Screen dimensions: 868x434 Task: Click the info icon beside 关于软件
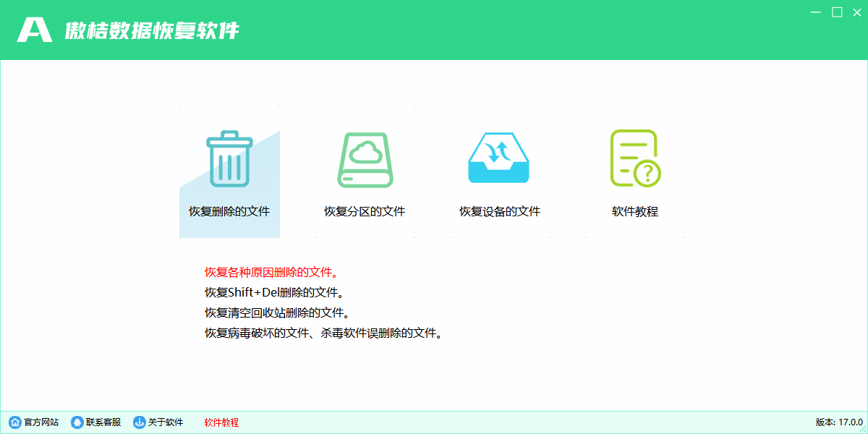click(x=137, y=422)
